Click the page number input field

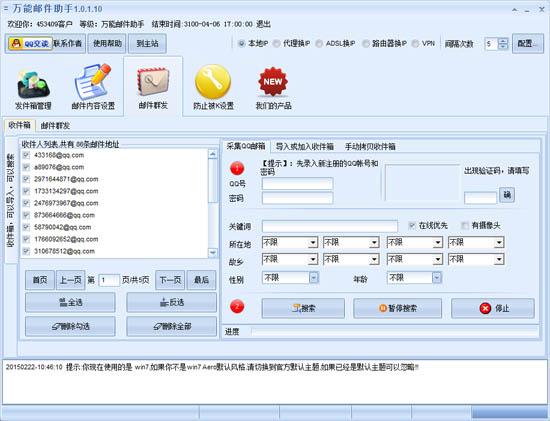point(109,280)
